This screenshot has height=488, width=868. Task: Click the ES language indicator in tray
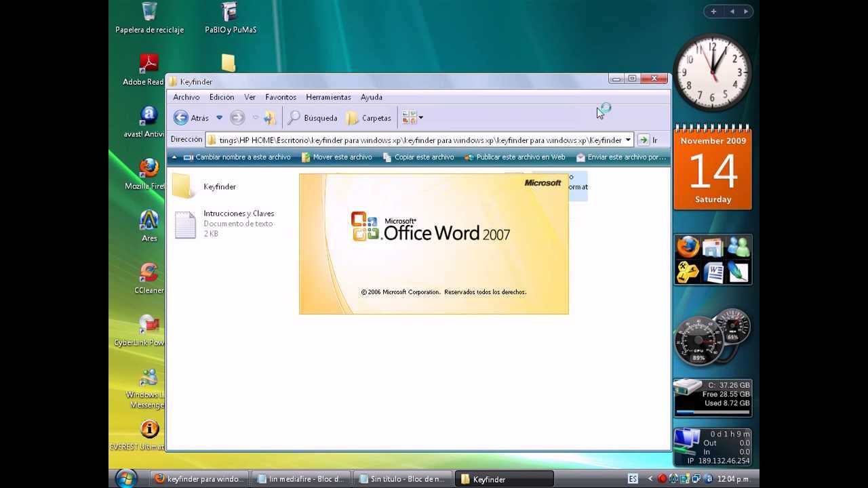point(633,479)
